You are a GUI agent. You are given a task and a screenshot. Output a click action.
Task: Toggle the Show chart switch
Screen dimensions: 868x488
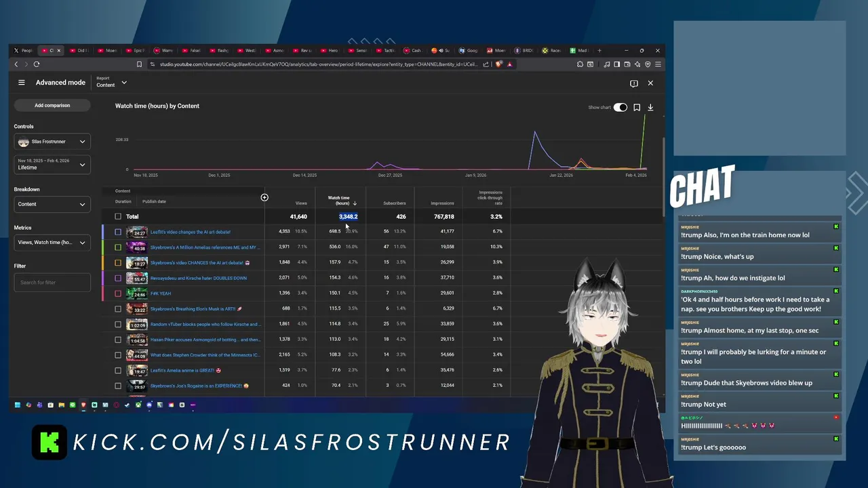[x=620, y=107]
